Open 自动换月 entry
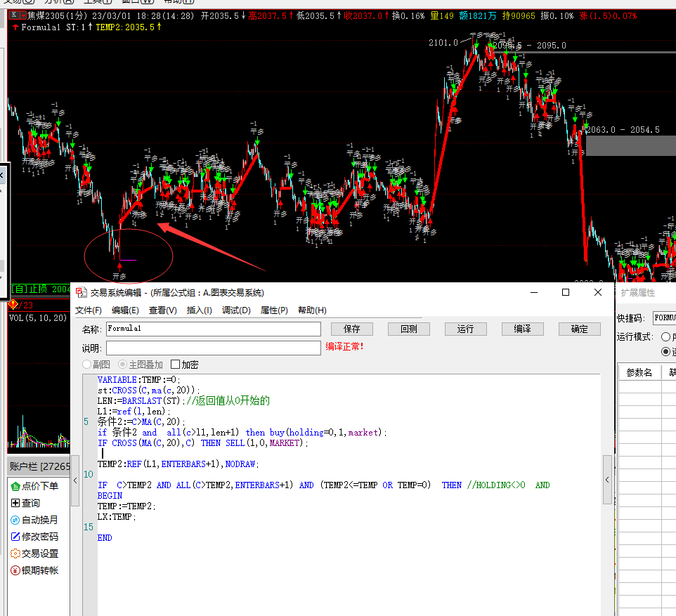Viewport: 676px width, 616px height. tap(40, 520)
